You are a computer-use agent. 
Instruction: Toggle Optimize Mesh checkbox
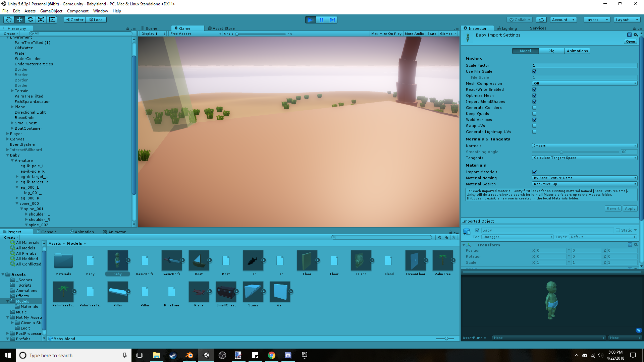pyautogui.click(x=534, y=96)
